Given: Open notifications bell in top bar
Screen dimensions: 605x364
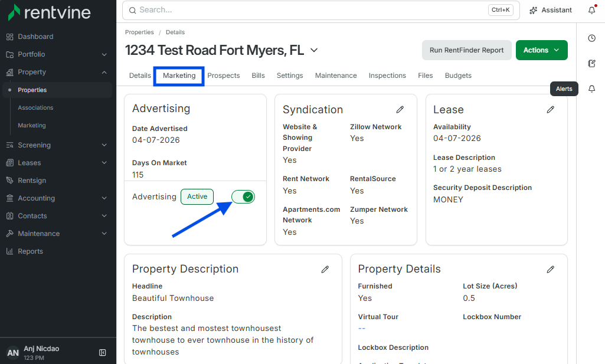Looking at the screenshot, I should click(x=592, y=10).
